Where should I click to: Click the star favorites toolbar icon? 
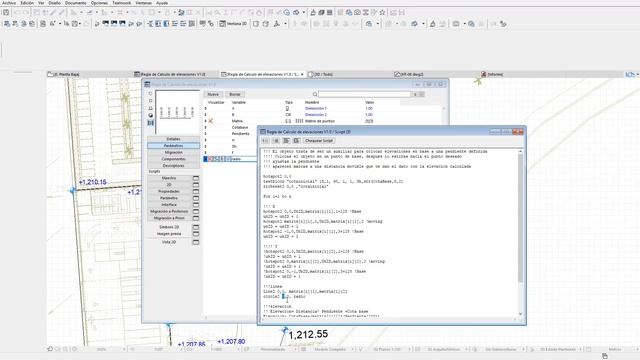[382, 13]
